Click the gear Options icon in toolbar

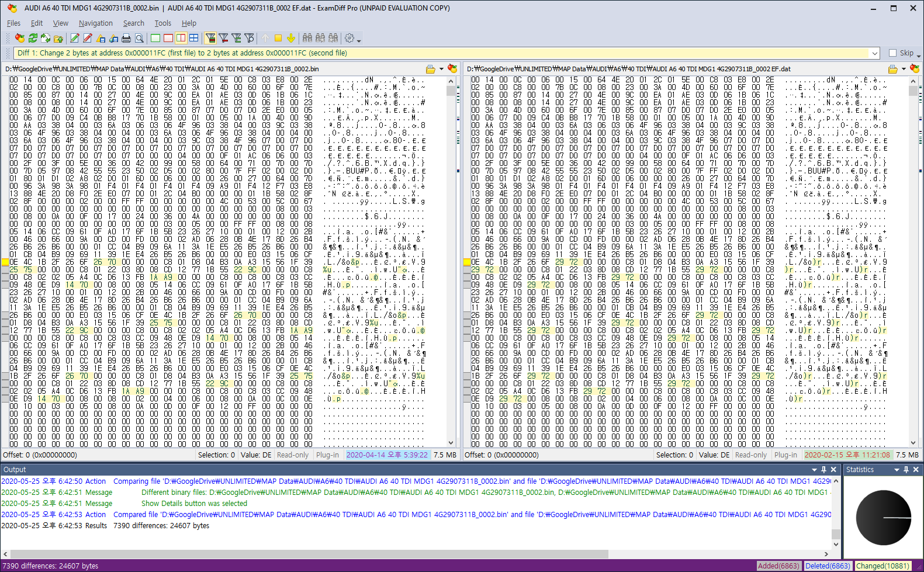tap(349, 38)
